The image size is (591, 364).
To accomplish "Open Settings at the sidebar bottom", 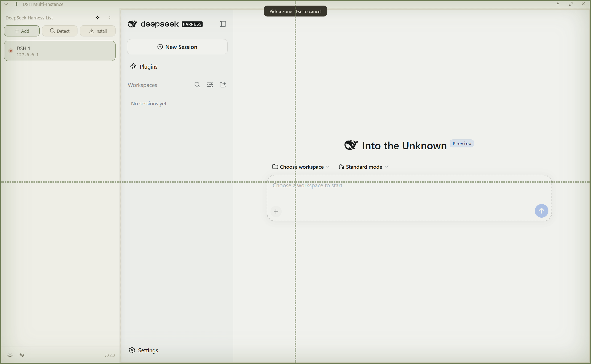I will [143, 350].
